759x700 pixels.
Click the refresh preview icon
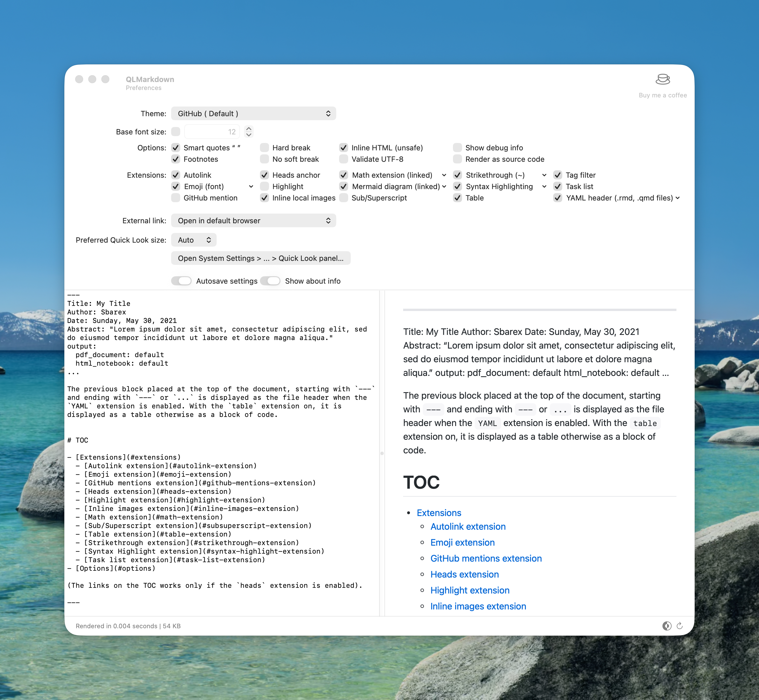[680, 626]
